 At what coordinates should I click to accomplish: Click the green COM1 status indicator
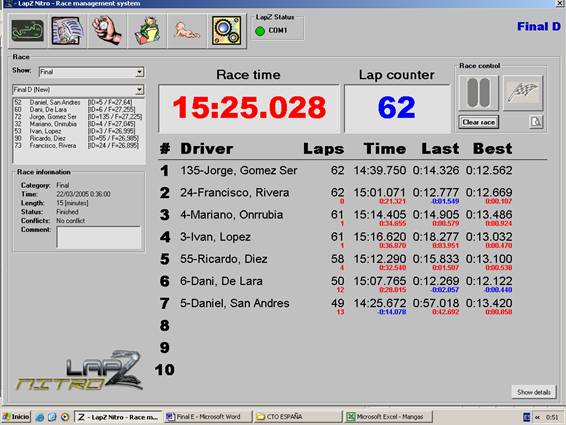[x=260, y=31]
